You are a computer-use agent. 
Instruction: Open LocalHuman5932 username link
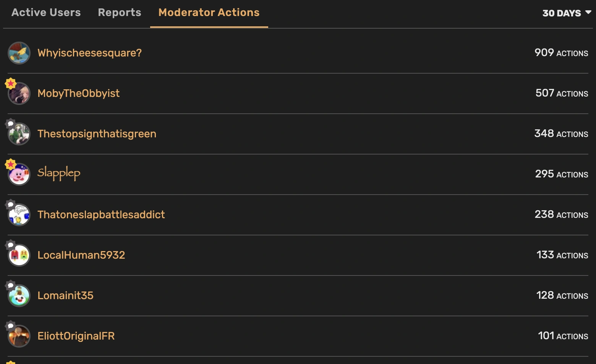[81, 255]
